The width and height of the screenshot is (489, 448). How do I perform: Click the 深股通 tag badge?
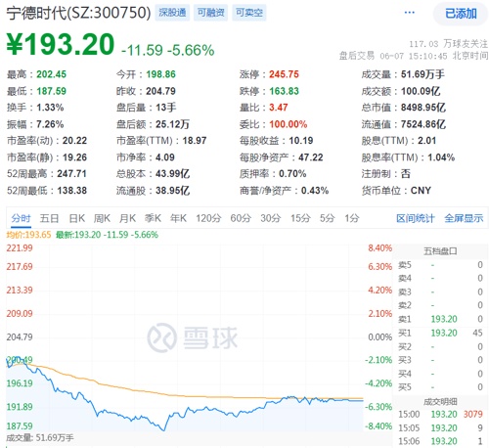(x=172, y=13)
